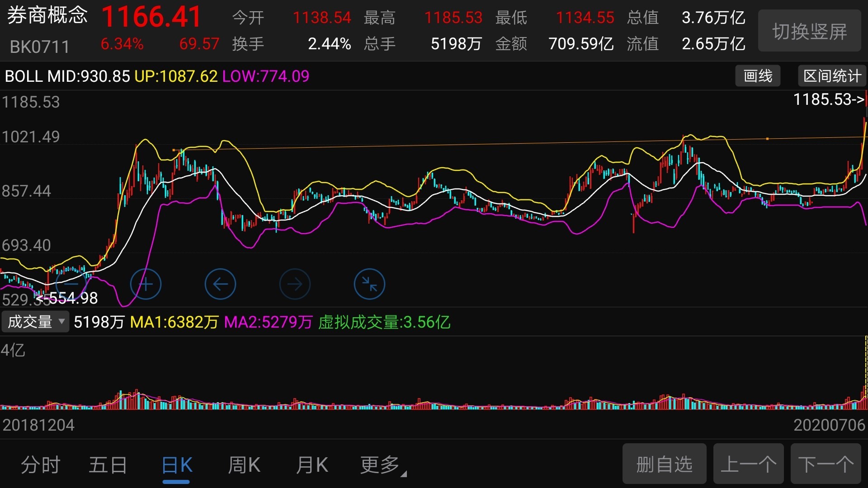This screenshot has height=488, width=868.
Task: Click the current price 1166.41
Action: (x=151, y=17)
